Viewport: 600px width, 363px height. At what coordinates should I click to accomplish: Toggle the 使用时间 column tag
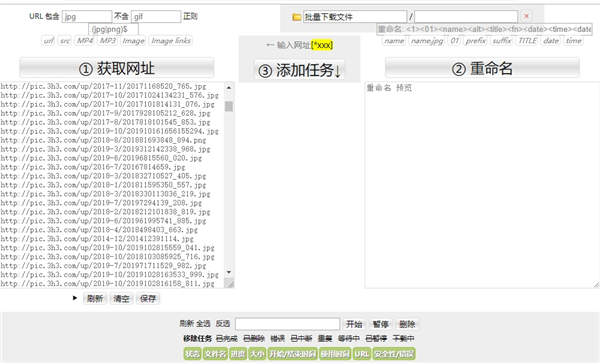tap(335, 354)
